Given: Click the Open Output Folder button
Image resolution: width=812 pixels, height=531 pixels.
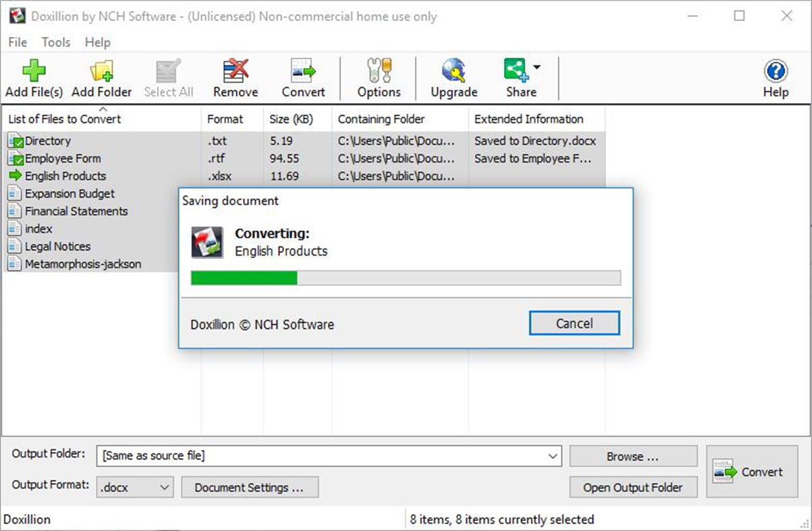Looking at the screenshot, I should pos(633,487).
